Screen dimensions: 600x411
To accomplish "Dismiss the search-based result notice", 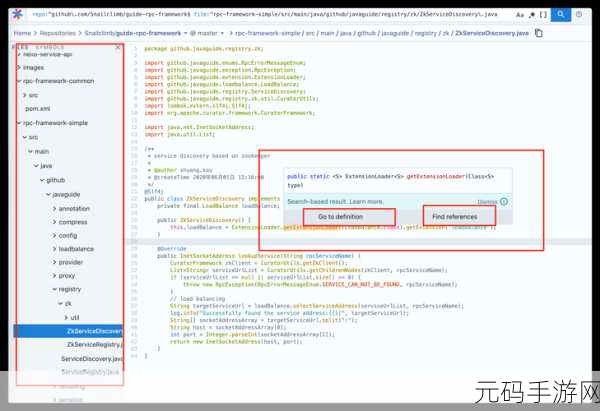I will [487, 202].
